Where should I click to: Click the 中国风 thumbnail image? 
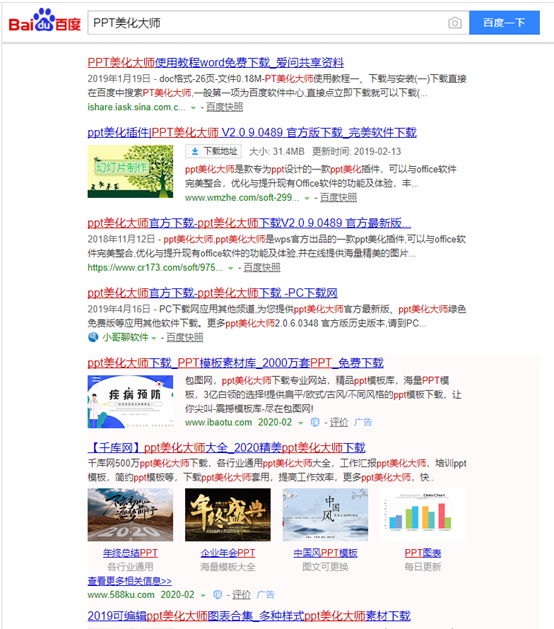pos(325,515)
